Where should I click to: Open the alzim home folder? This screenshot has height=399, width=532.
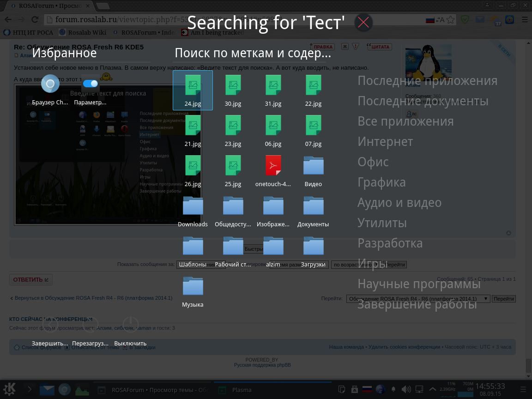pyautogui.click(x=273, y=251)
